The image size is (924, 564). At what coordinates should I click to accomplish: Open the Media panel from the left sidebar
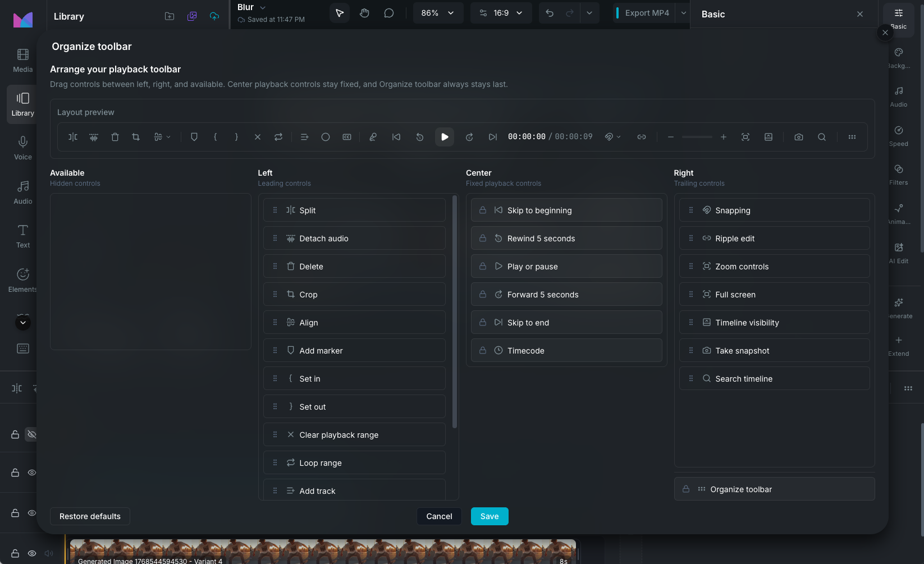[x=22, y=59]
